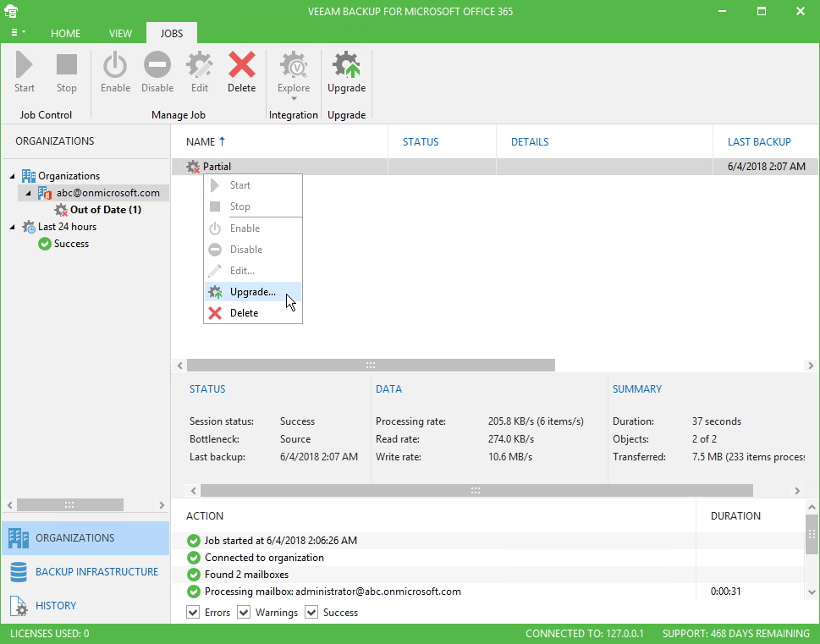Click the Explore integration icon in ribbon

pyautogui.click(x=294, y=64)
